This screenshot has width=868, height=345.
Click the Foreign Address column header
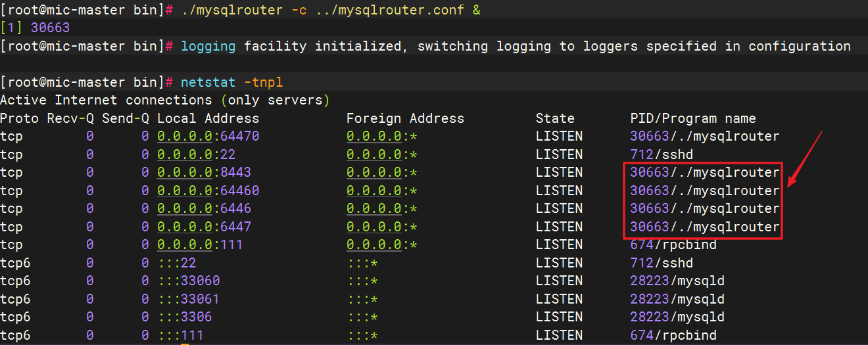[406, 118]
